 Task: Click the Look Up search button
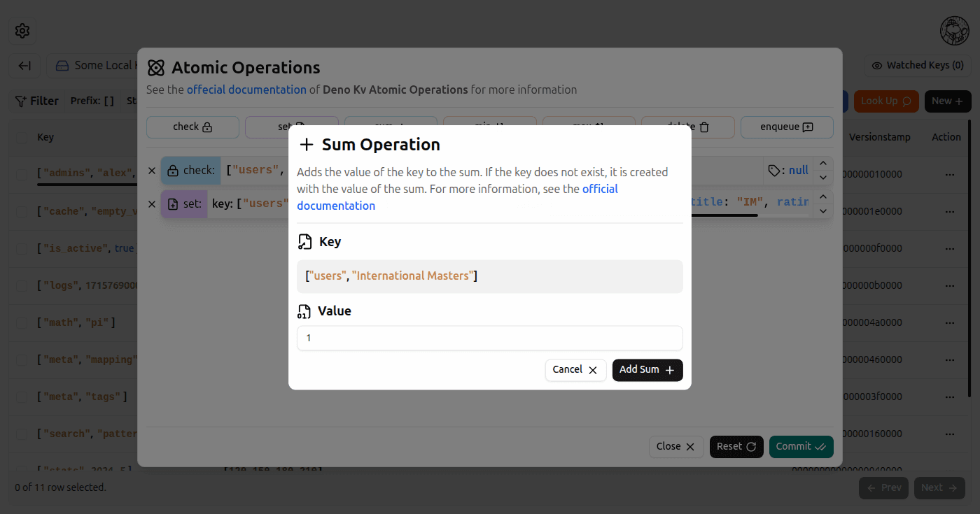pyautogui.click(x=886, y=101)
